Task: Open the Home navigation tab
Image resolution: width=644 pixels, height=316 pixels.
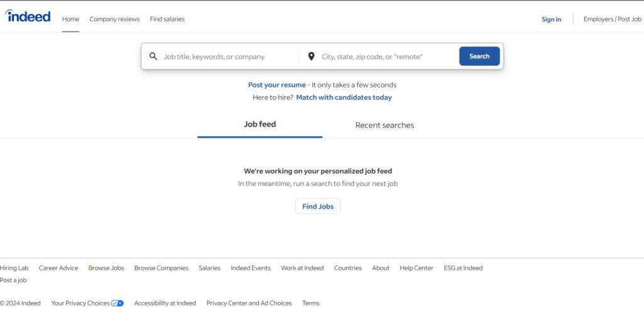Action: (70, 19)
